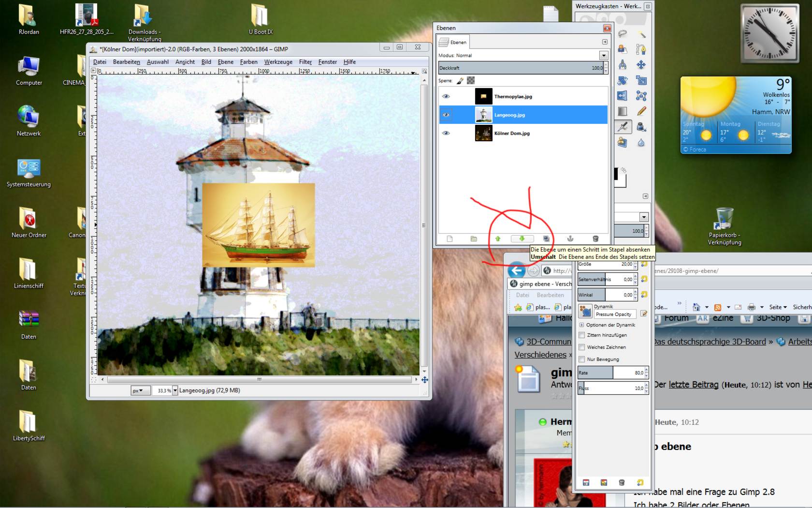The image size is (812, 508).
Task: Open the 'letzte Beitrag' link in browser
Action: [694, 385]
